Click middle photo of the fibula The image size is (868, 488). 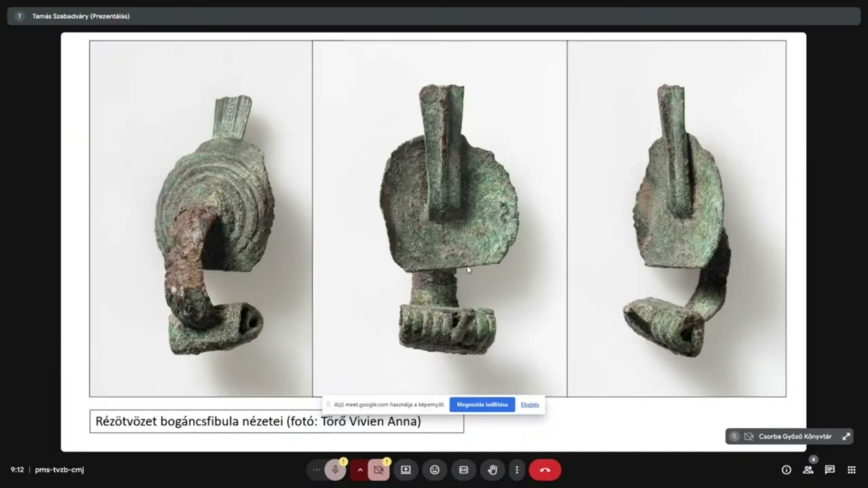point(439,218)
